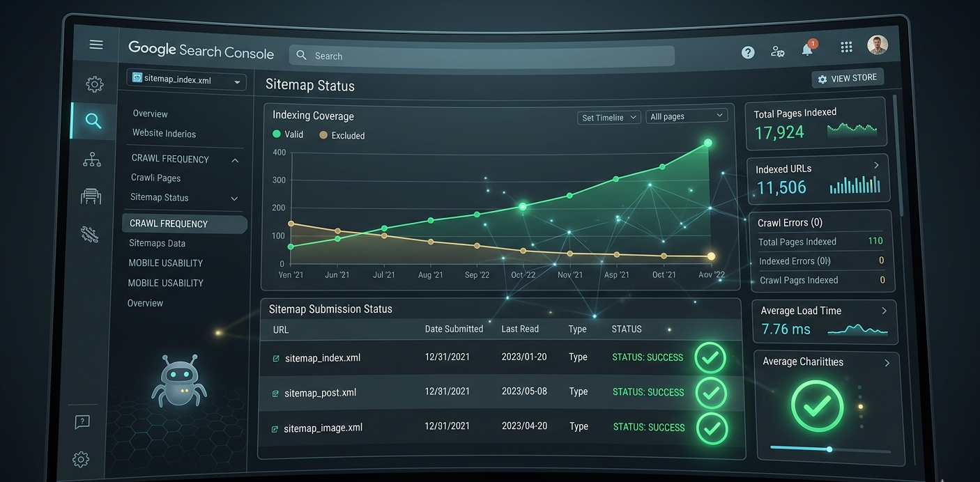
Task: Toggle the Excluded legend series
Action: 342,135
